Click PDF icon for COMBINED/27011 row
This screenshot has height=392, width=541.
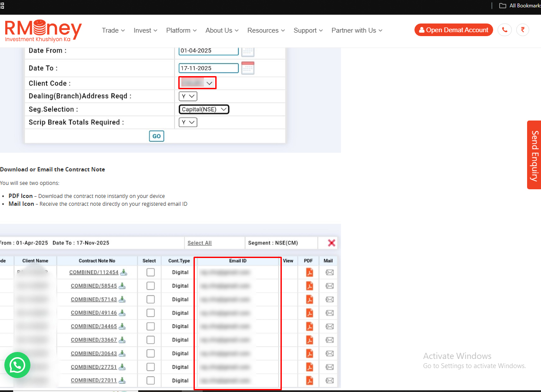point(309,380)
